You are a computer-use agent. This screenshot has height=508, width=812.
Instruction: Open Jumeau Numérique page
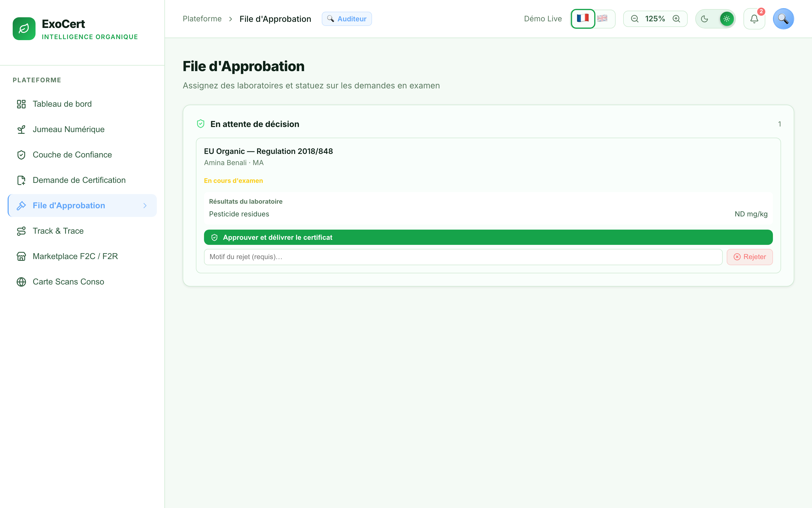tap(82, 129)
